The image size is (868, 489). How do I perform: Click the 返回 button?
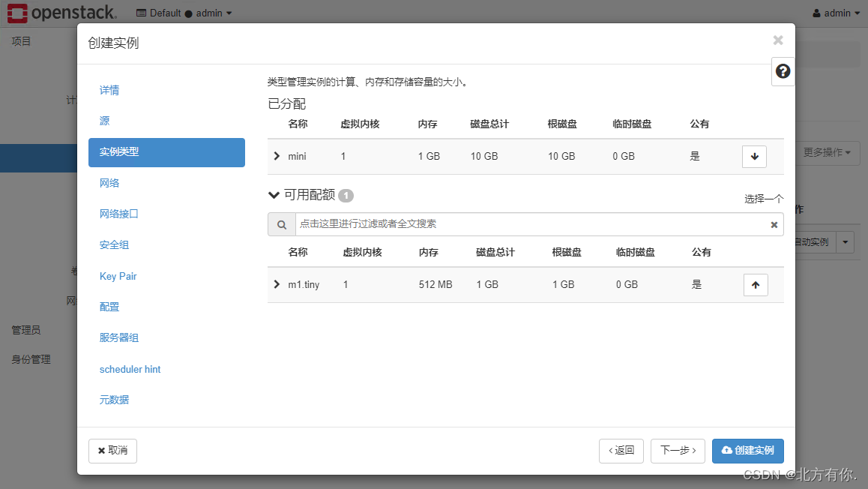point(621,451)
